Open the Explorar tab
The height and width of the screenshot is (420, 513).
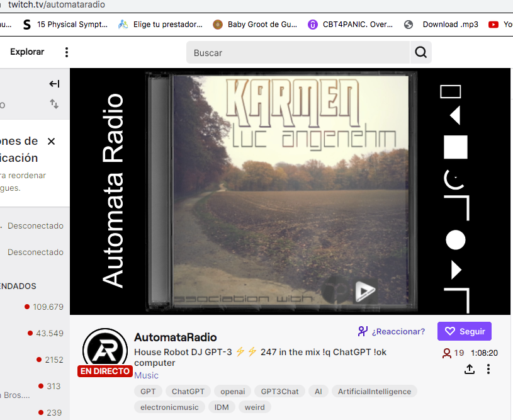(x=27, y=52)
